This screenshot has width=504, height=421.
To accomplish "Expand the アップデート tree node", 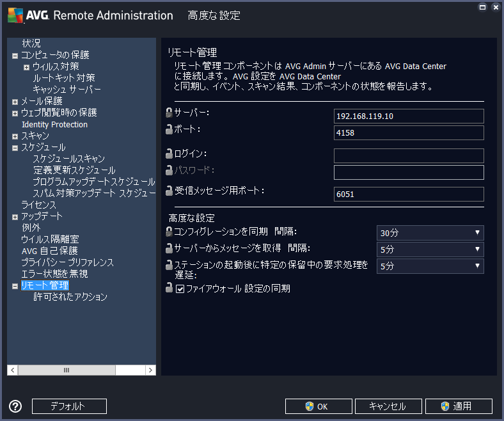I will pos(15,218).
